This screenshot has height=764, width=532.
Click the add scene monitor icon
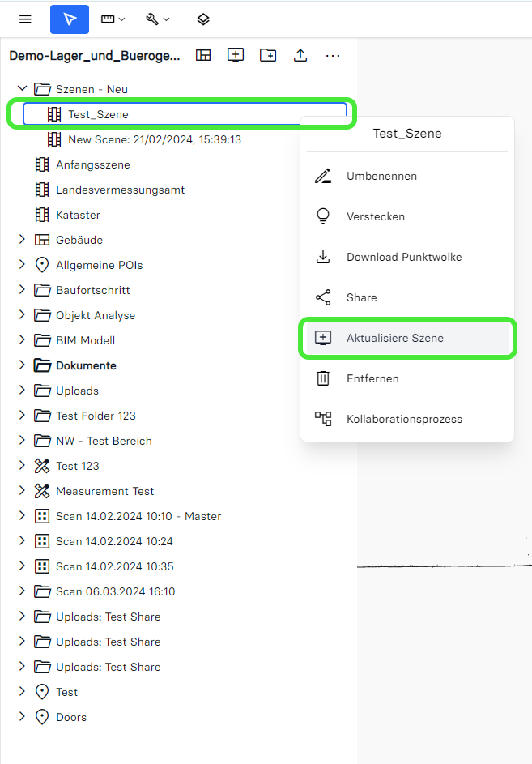coord(236,55)
